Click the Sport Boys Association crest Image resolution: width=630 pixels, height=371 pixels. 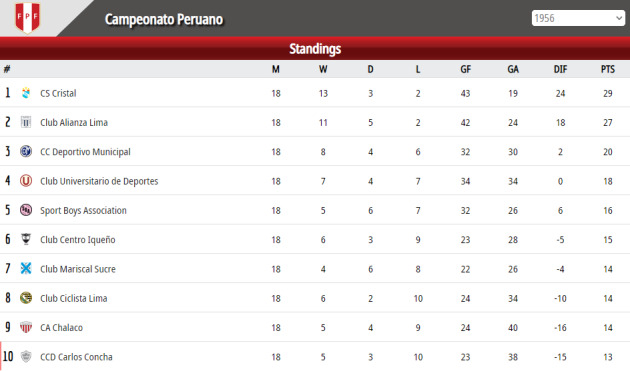[x=26, y=210]
